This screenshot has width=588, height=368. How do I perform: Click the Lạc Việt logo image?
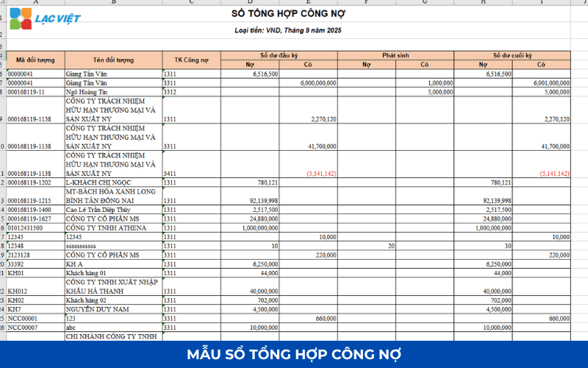[x=45, y=18]
